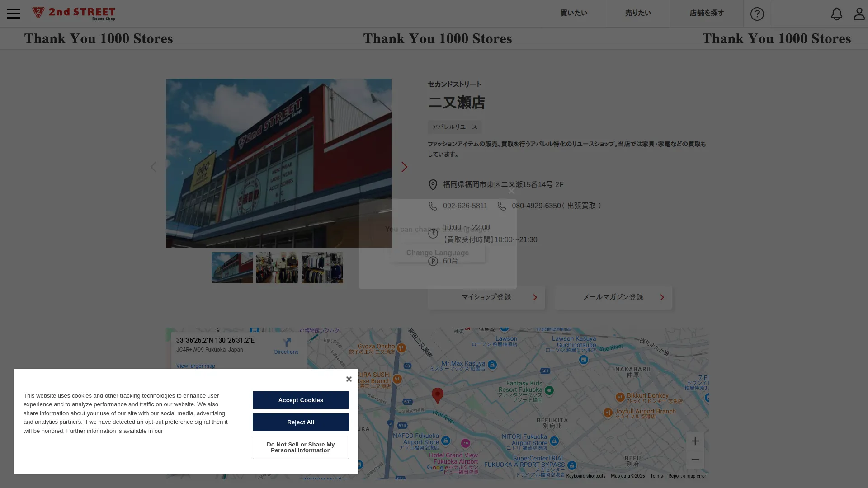Open the 売りたい menu
Screen dimensions: 868x488
pyautogui.click(x=638, y=13)
